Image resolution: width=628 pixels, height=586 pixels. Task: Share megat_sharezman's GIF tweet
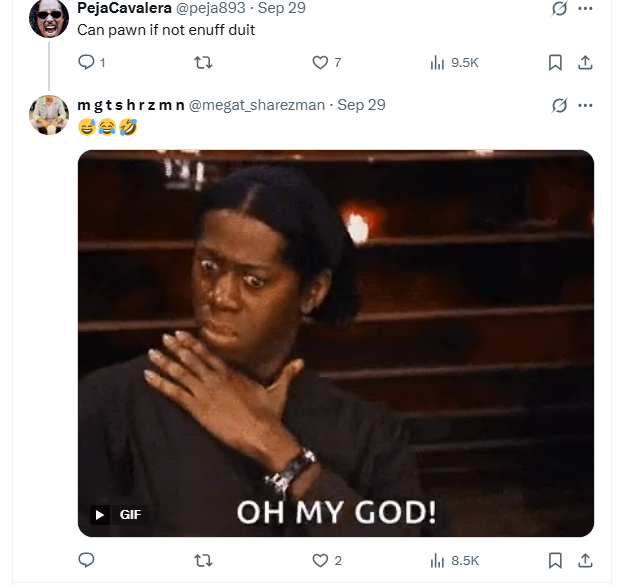(x=585, y=560)
